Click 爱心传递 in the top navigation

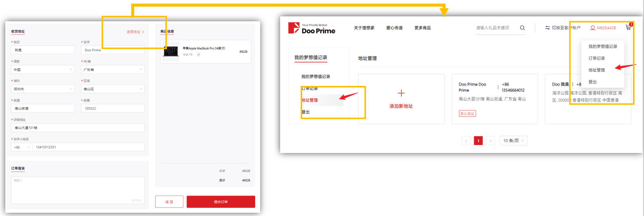pyautogui.click(x=394, y=28)
